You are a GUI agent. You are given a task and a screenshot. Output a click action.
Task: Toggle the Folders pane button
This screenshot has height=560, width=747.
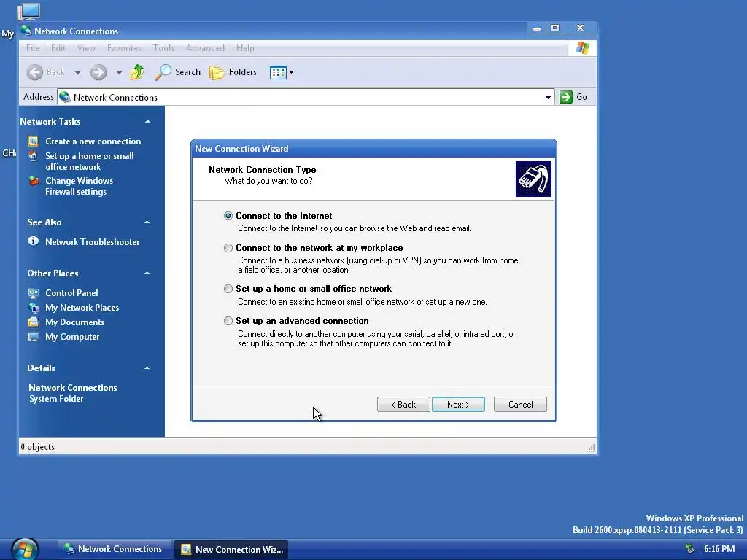[233, 72]
